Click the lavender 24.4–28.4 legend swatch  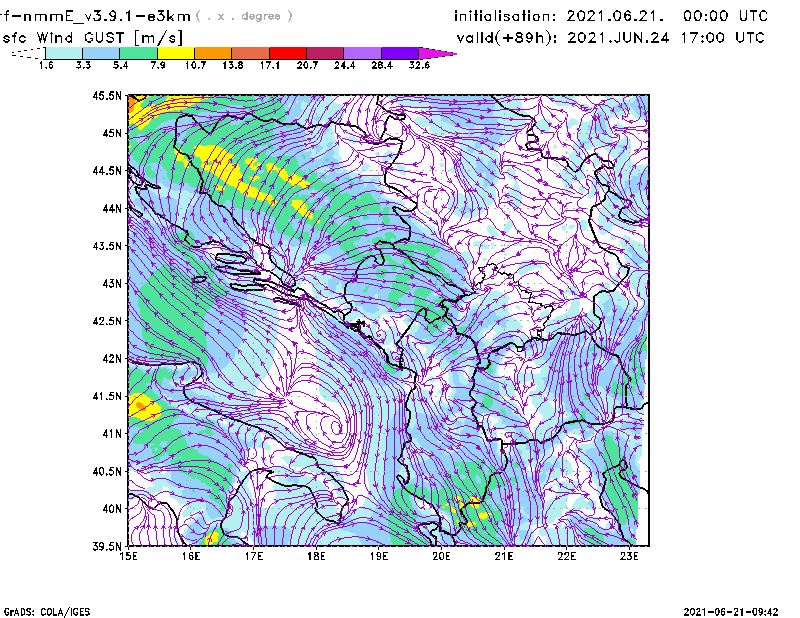[x=363, y=53]
